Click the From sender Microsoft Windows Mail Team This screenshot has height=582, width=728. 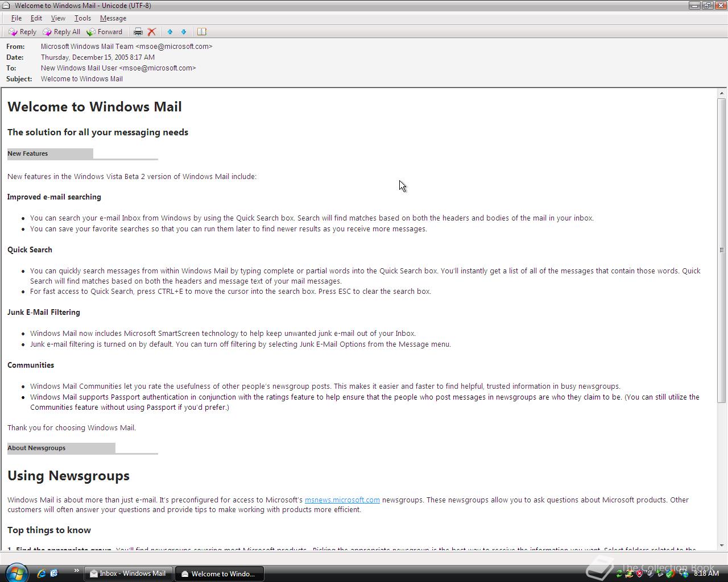click(x=126, y=47)
